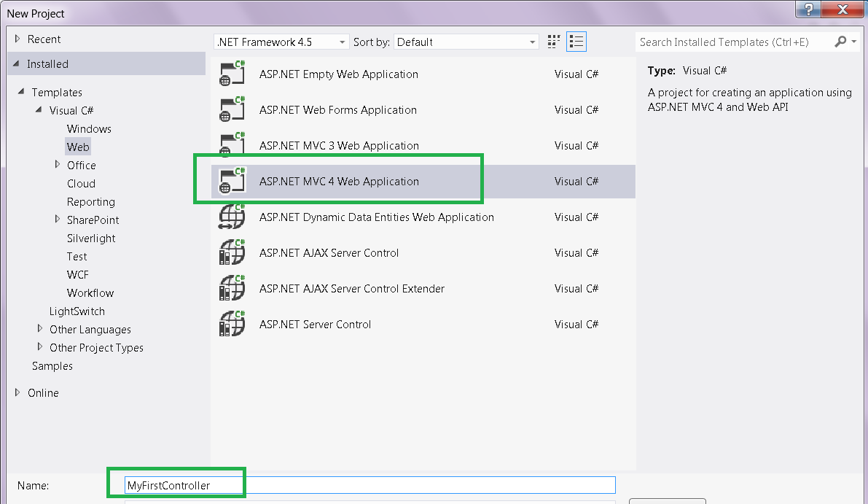Select Windows under Visual C#

89,128
